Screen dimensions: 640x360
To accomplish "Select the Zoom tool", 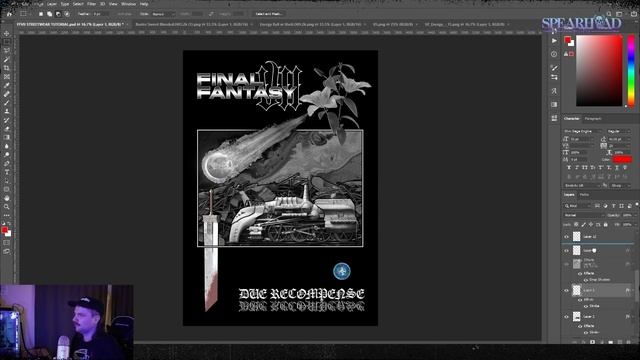I will [7, 207].
